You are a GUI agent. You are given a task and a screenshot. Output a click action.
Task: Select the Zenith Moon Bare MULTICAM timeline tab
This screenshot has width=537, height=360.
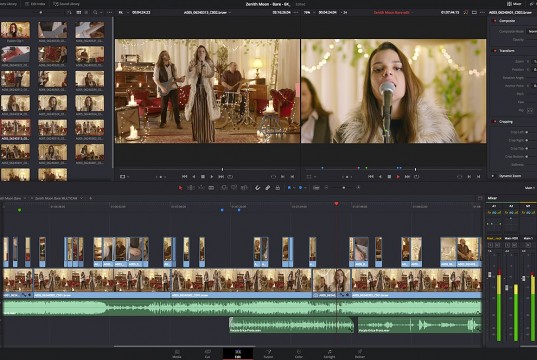[56, 198]
